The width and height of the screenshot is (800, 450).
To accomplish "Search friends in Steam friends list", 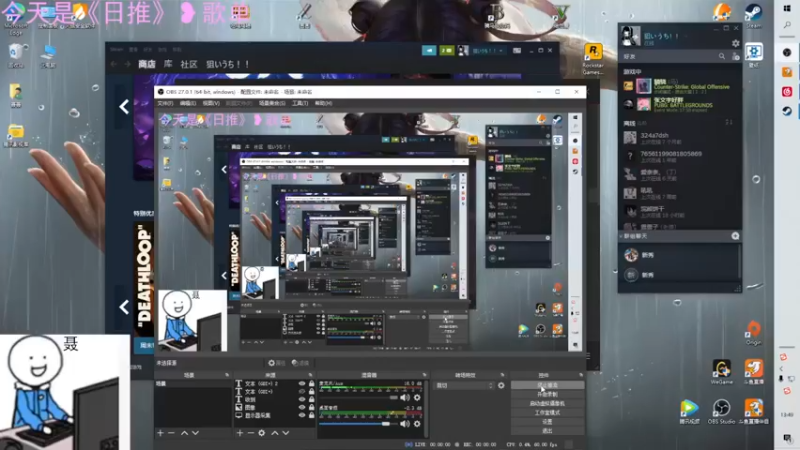I will [x=721, y=56].
